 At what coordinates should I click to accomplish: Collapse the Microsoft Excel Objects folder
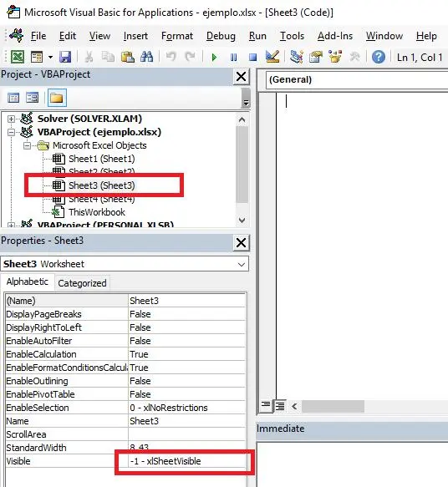(x=28, y=145)
